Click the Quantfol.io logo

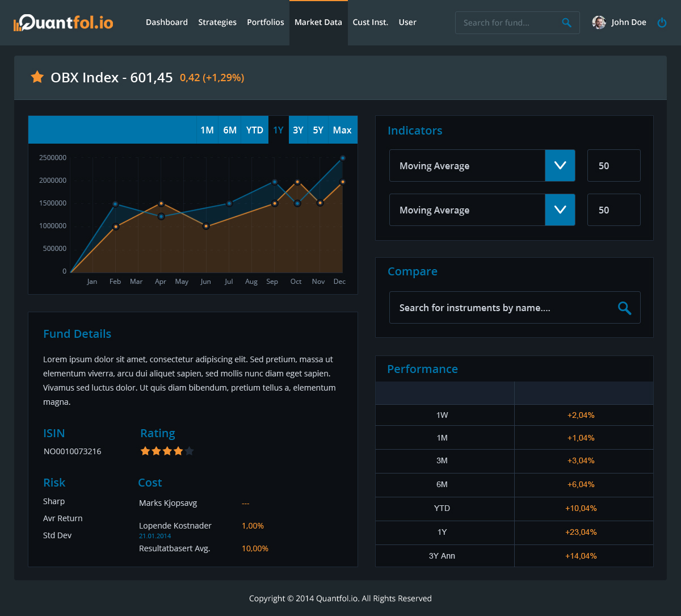63,23
